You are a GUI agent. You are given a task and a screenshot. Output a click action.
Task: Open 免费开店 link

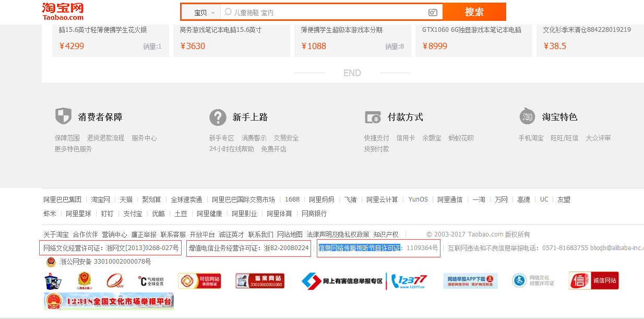(x=274, y=149)
